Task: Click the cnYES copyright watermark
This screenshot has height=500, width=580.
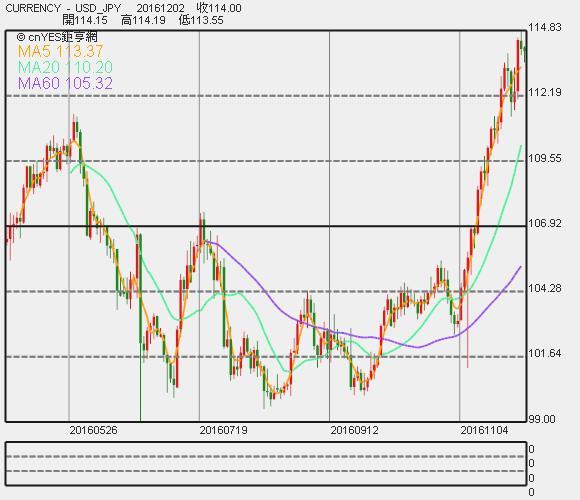Action: (57, 37)
